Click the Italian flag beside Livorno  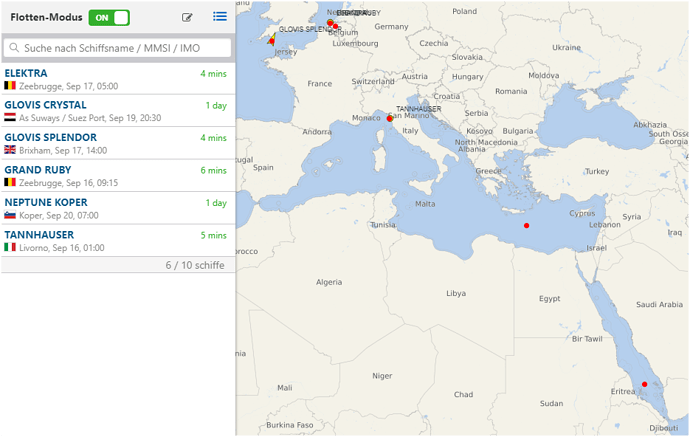10,247
